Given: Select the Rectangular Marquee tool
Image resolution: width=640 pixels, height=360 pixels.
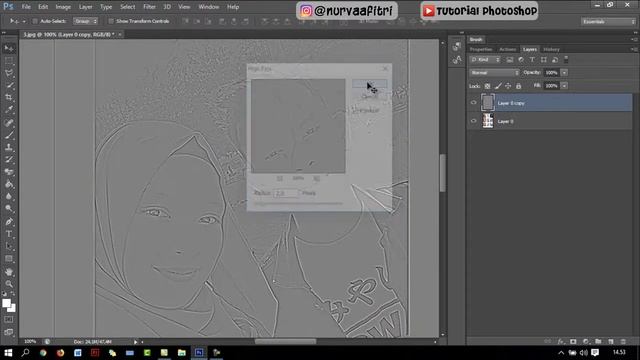Looking at the screenshot, I should coord(9,61).
